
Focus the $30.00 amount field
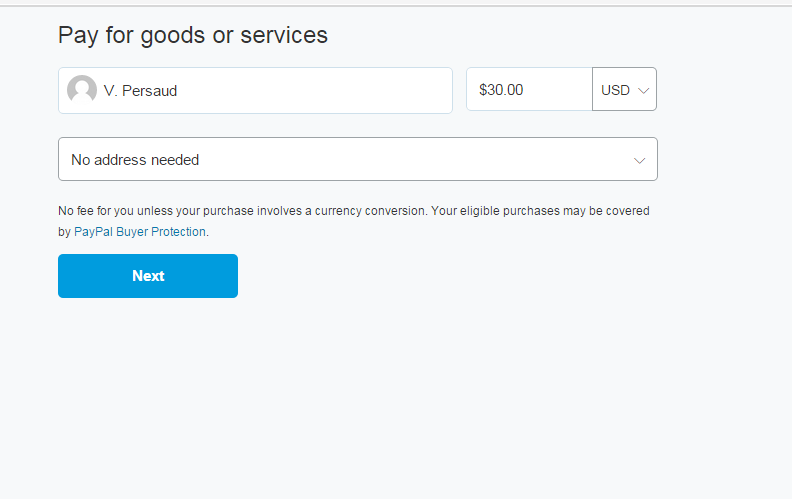(x=529, y=90)
